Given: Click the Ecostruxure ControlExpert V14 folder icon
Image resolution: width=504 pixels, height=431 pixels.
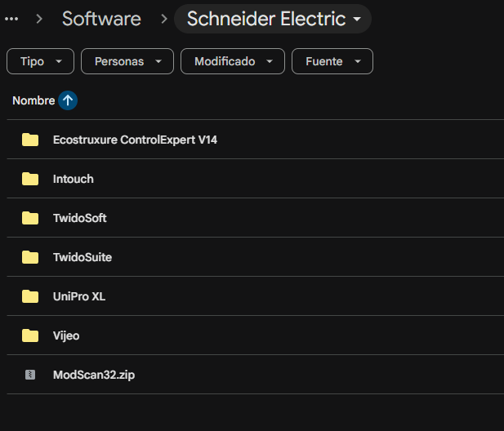Looking at the screenshot, I should pyautogui.click(x=30, y=140).
